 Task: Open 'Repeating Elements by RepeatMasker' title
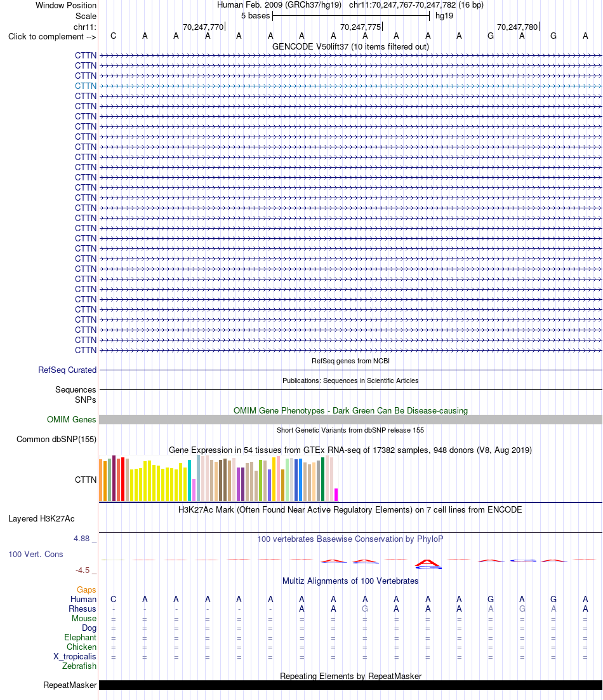click(x=350, y=676)
